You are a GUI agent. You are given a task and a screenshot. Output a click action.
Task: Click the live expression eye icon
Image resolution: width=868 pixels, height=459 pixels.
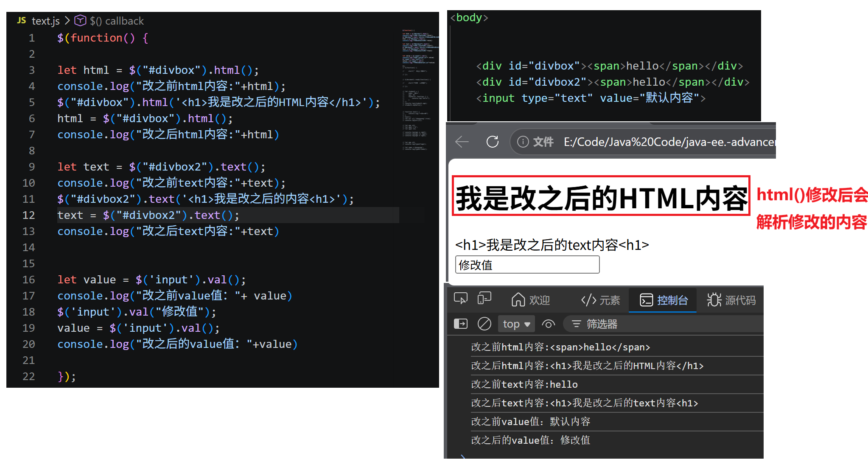[x=548, y=324]
